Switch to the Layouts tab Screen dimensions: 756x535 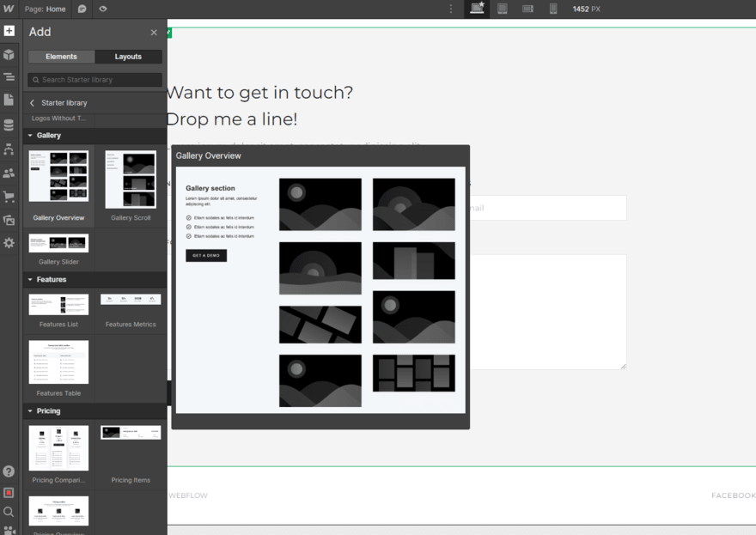tap(129, 56)
